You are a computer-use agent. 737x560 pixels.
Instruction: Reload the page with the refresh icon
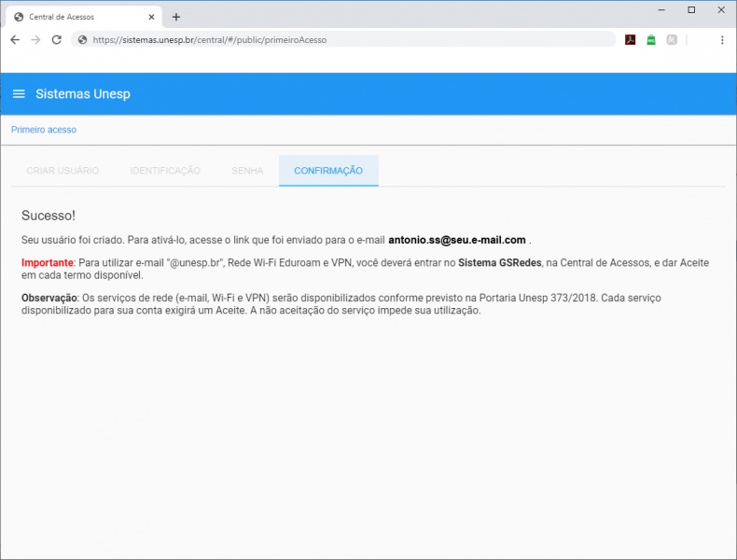(57, 40)
